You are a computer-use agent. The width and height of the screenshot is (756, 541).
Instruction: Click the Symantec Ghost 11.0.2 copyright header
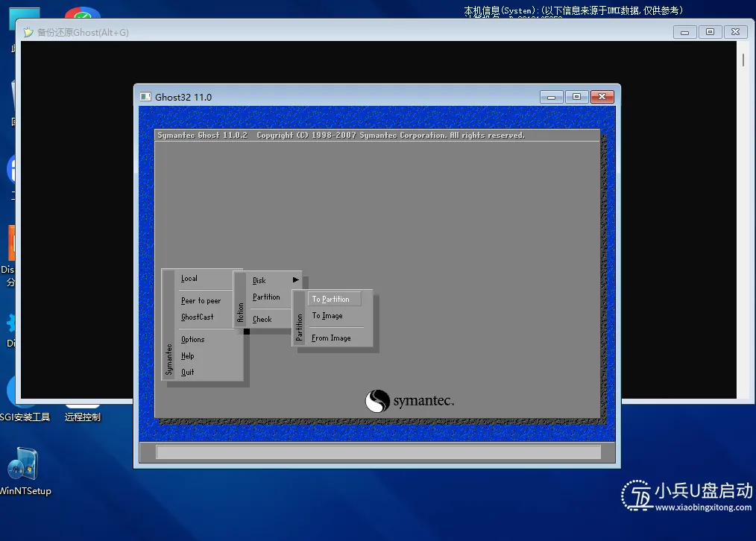[x=341, y=136]
